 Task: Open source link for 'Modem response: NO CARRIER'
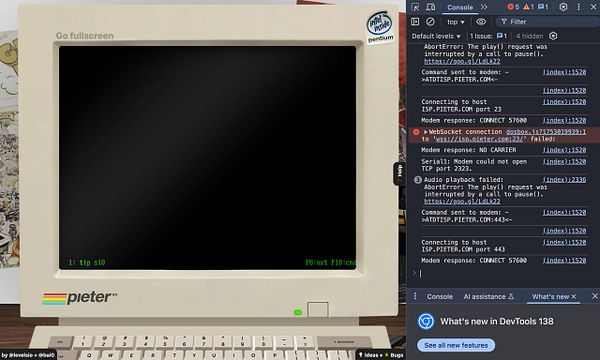(564, 150)
